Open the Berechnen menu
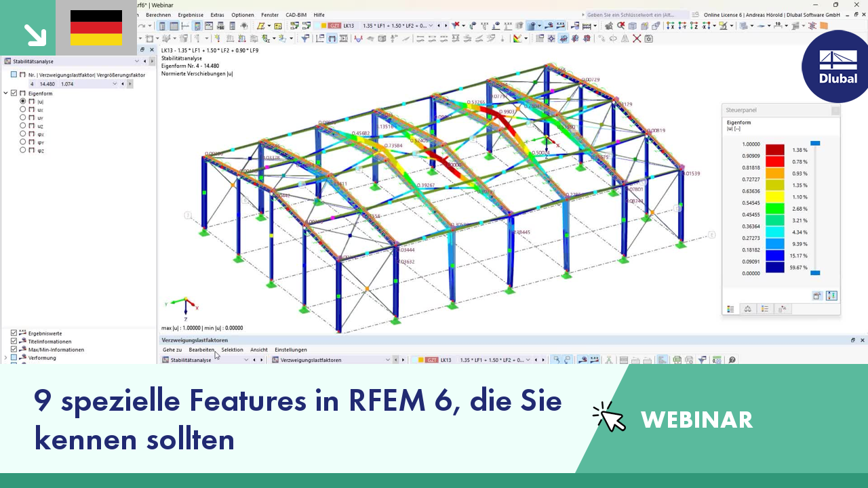 click(158, 14)
